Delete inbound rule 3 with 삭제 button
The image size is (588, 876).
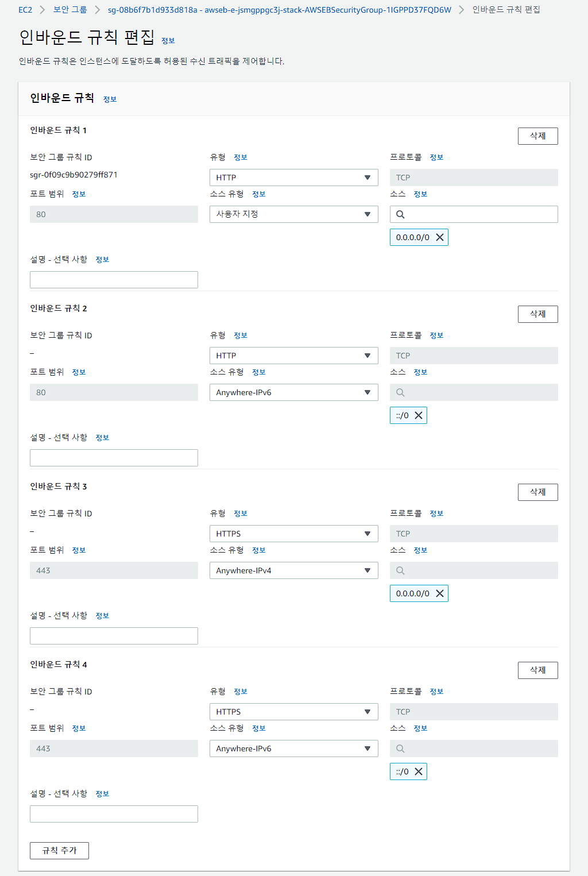538,492
